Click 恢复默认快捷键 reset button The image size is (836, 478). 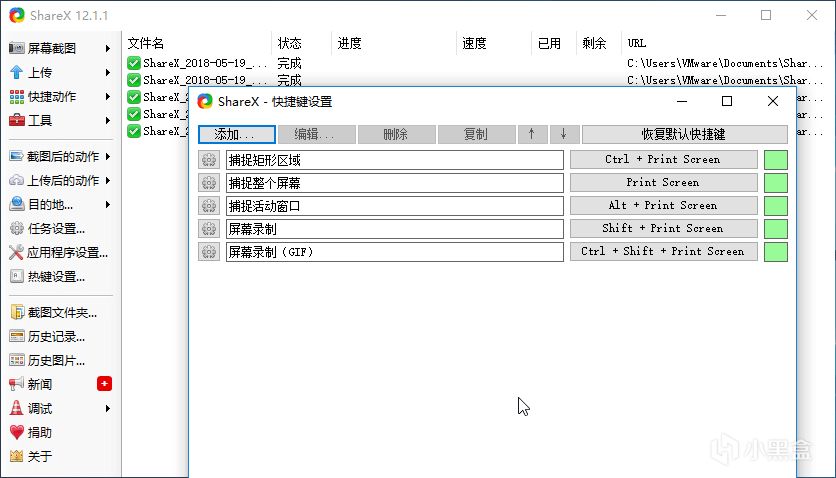(x=685, y=134)
